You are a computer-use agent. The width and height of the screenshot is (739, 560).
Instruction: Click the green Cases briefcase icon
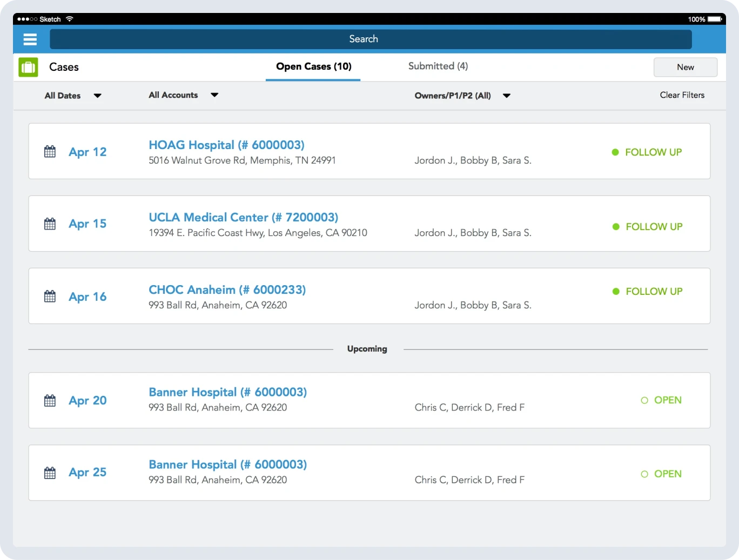(28, 67)
